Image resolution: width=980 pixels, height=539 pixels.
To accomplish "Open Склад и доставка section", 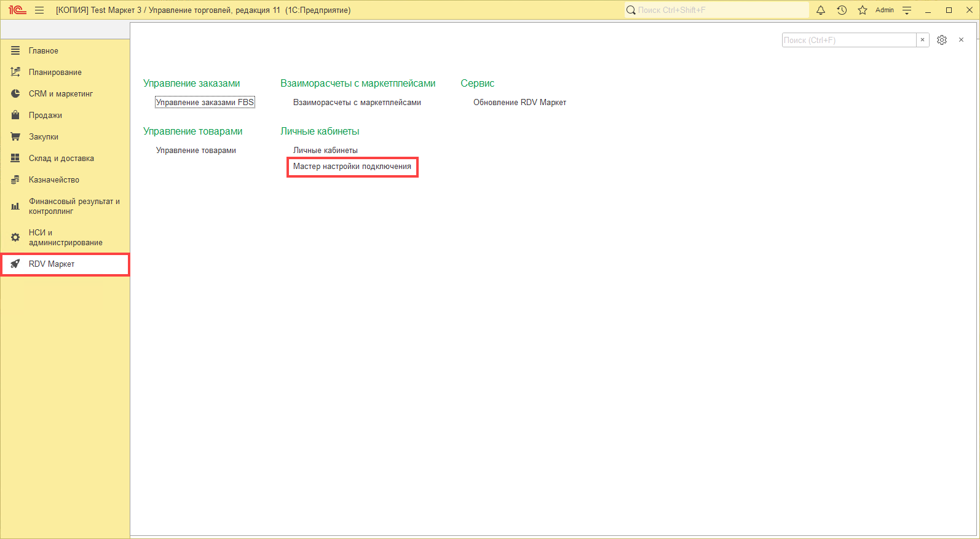I will coord(65,158).
